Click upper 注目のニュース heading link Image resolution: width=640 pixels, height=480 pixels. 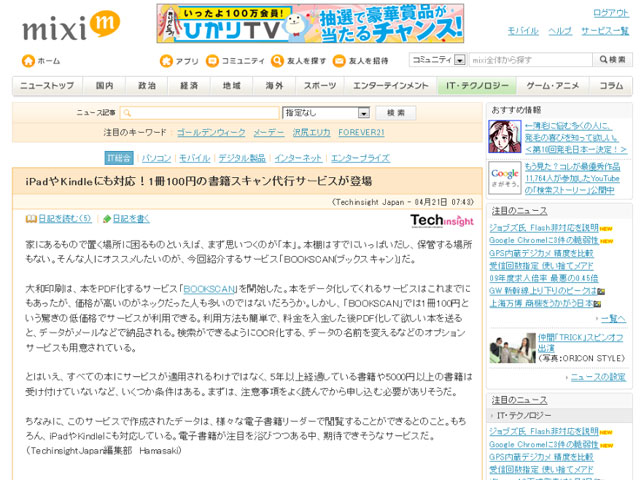point(519,211)
